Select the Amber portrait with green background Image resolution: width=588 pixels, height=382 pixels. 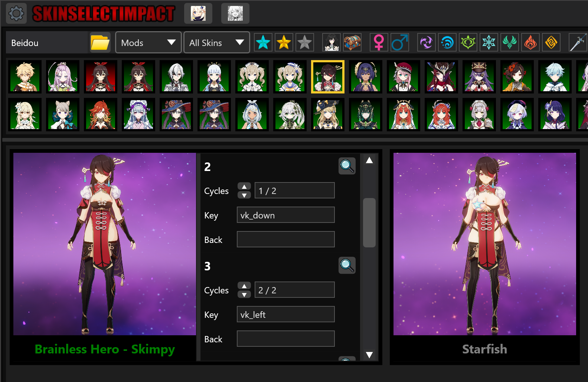(x=138, y=76)
